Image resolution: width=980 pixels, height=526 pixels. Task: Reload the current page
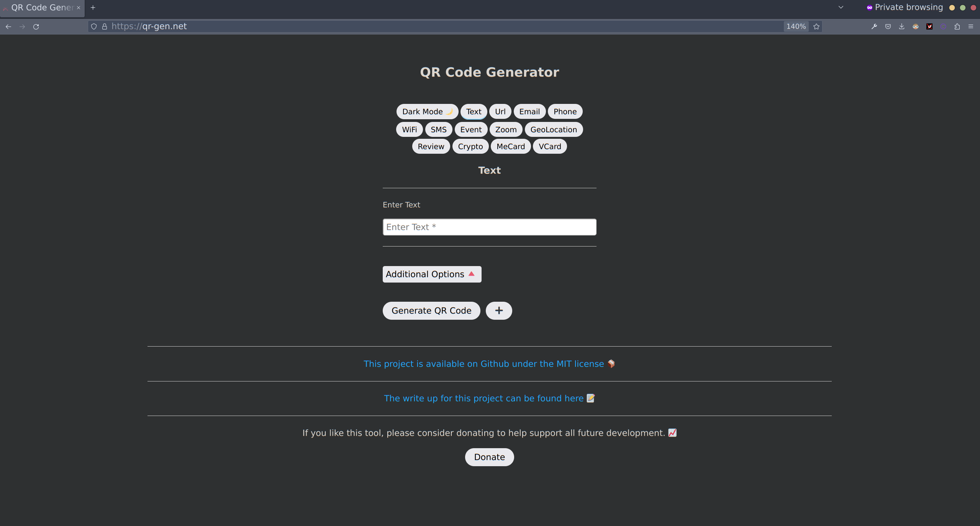point(36,26)
